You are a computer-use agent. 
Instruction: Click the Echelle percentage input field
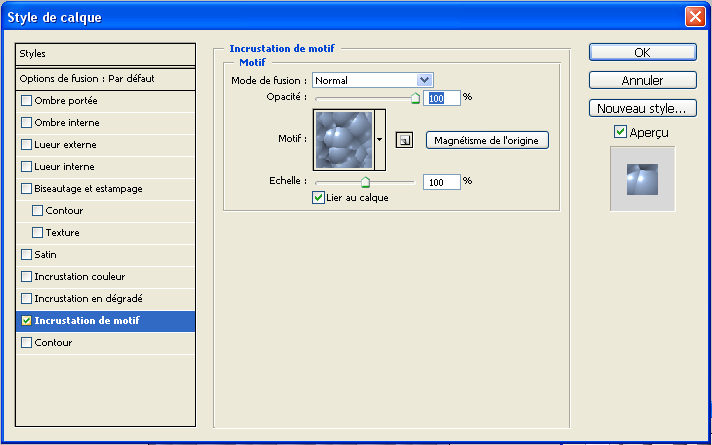pyautogui.click(x=442, y=182)
